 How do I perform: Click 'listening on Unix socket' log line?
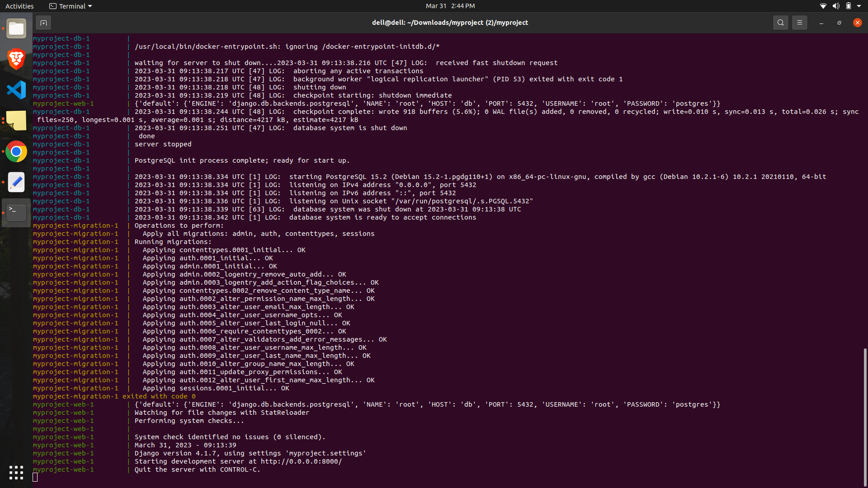[334, 201]
